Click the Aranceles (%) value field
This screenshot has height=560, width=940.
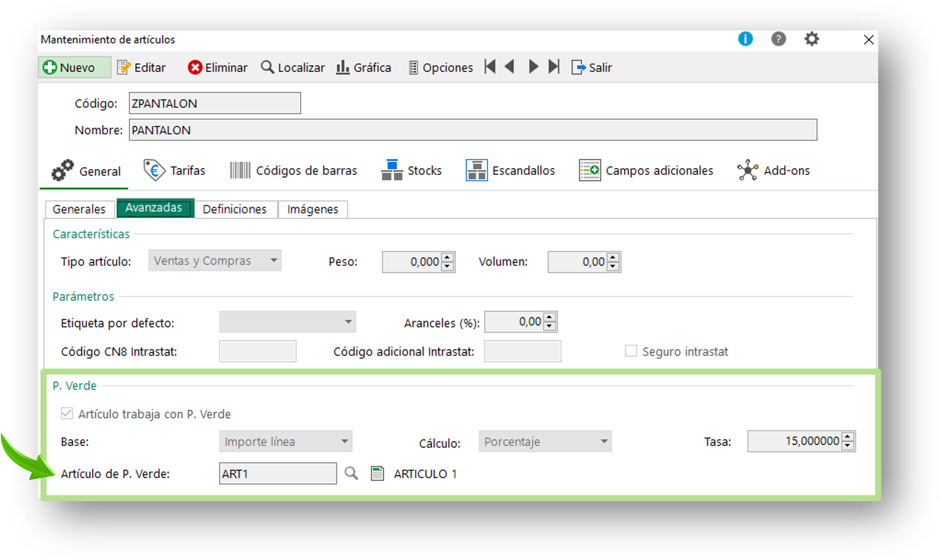[x=514, y=322]
